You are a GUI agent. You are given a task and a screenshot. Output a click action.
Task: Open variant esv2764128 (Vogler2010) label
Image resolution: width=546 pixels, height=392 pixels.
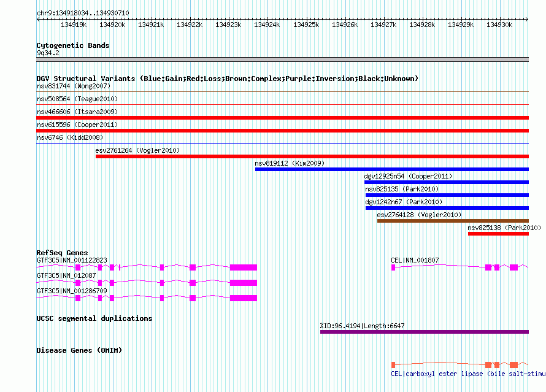419,215
